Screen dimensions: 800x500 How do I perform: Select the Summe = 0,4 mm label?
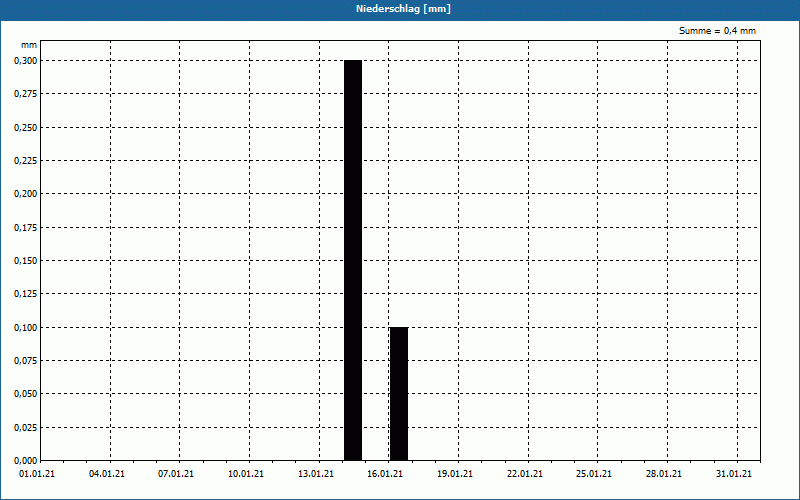[717, 31]
